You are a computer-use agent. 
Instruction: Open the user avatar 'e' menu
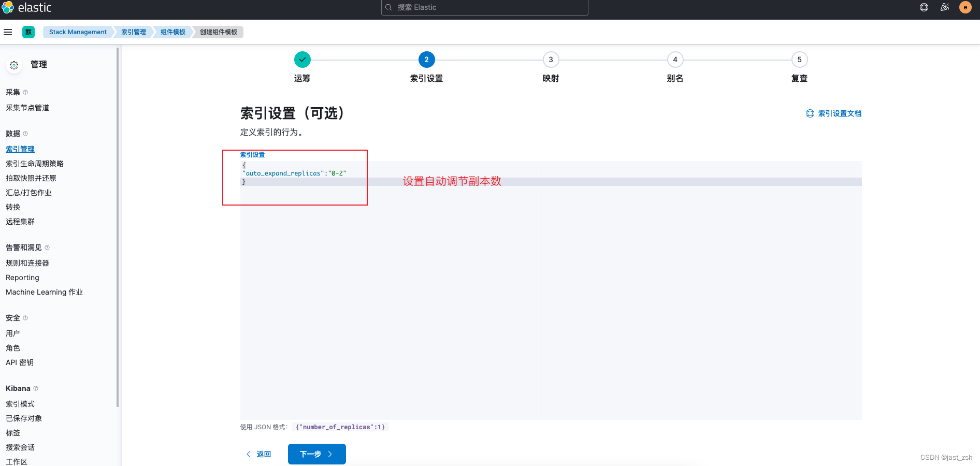[965, 7]
